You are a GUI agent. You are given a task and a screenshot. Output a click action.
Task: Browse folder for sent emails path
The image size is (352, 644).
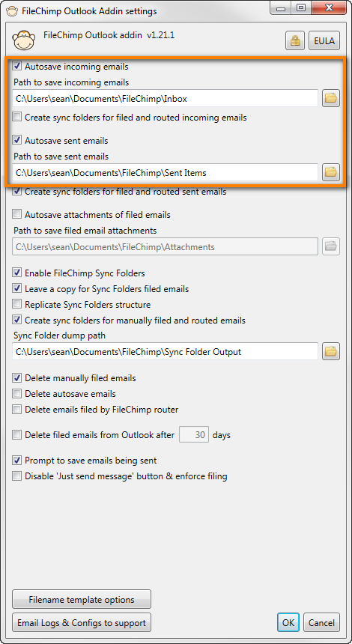pyautogui.click(x=330, y=172)
